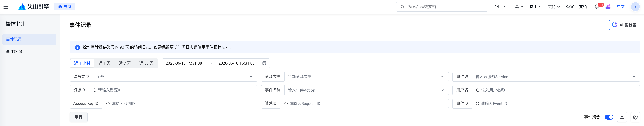
Task: Click the purple AI assistant icon
Action: [608, 7]
